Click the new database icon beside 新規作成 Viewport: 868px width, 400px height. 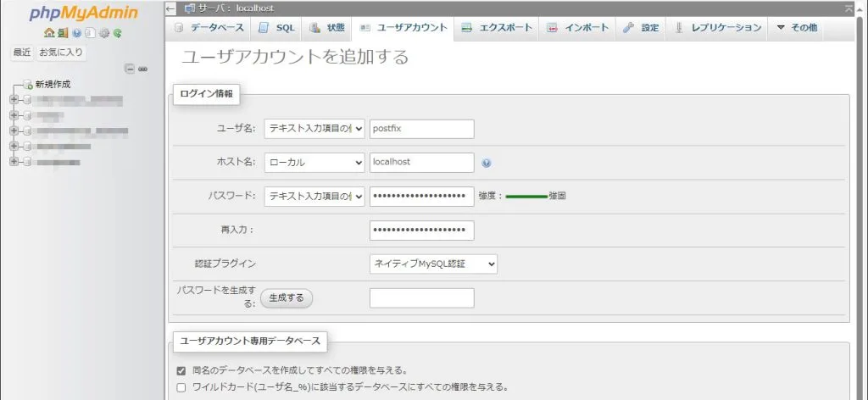28,85
